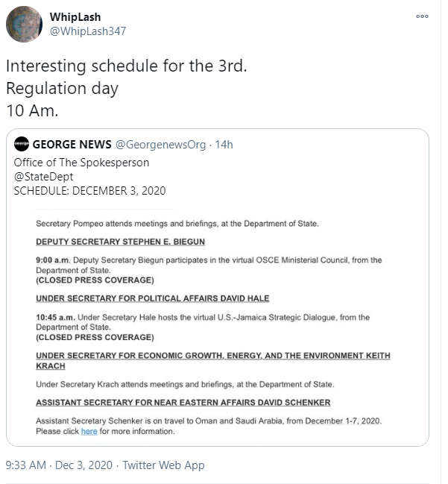The width and height of the screenshot is (448, 484).
Task: Open the more options ellipsis menu
Action: coord(422,16)
